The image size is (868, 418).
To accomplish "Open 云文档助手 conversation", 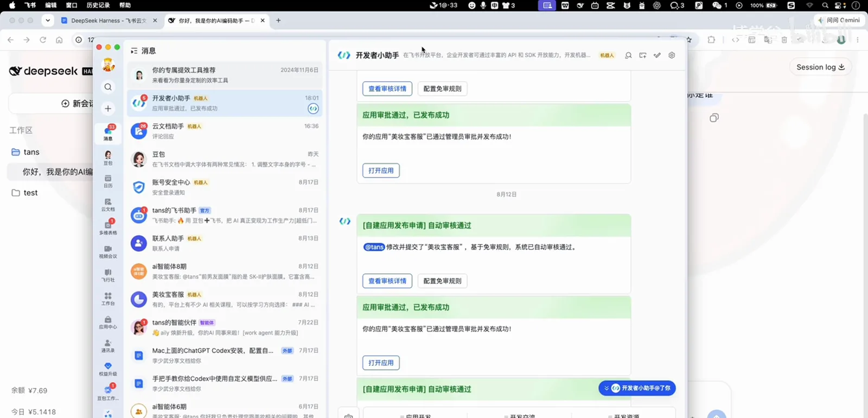I will [225, 131].
